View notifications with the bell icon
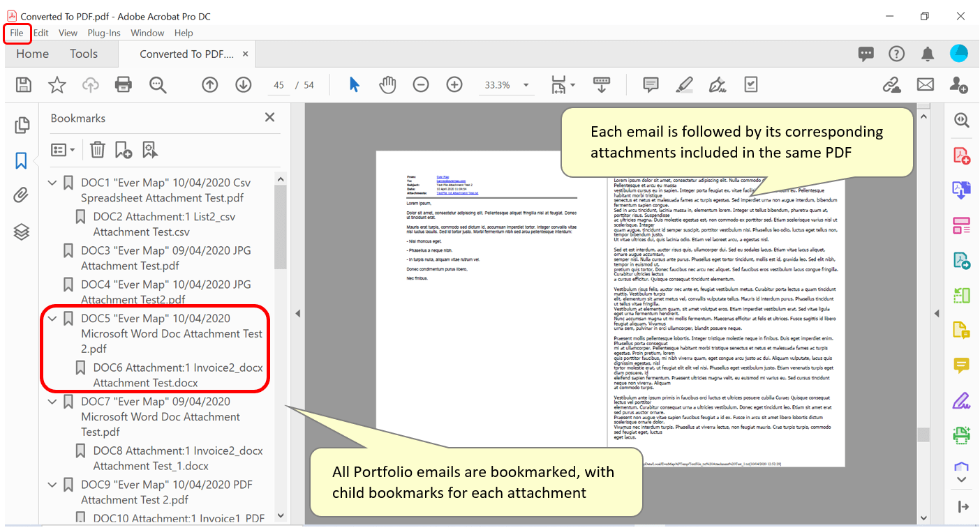This screenshot has height=530, width=980. pos(928,54)
